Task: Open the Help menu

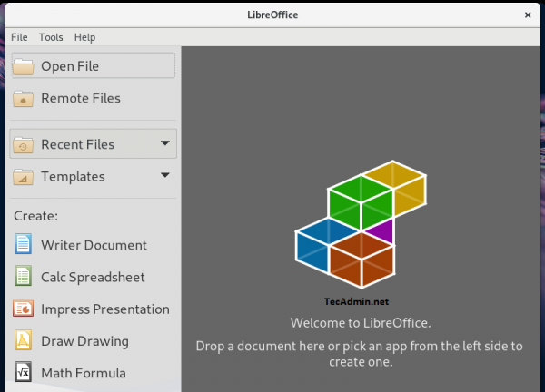Action: click(84, 37)
